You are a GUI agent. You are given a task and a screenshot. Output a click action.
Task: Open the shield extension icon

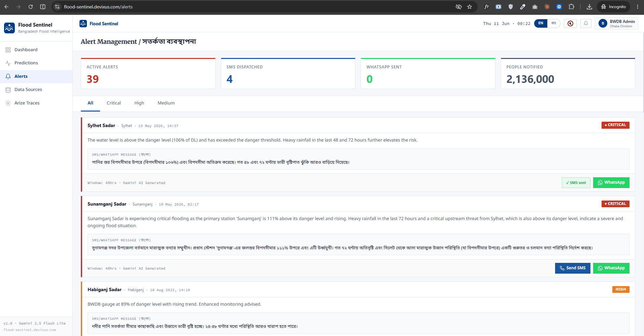pos(511,7)
